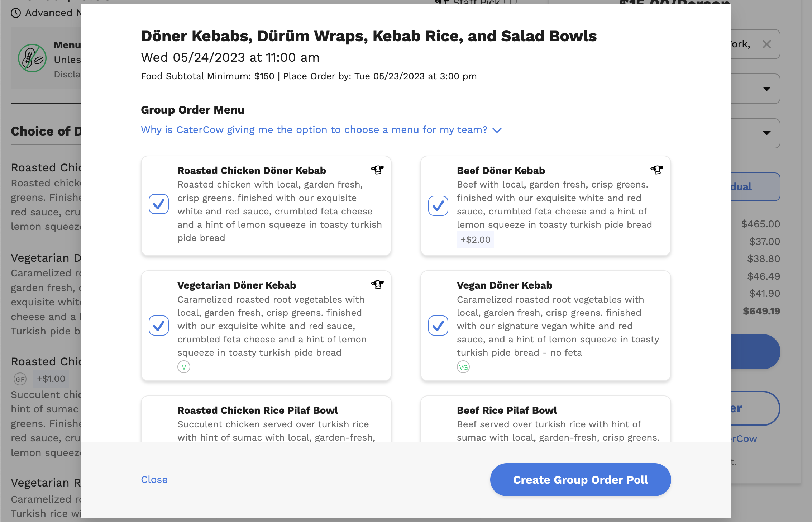This screenshot has width=812, height=522.
Task: Select the Roasted Chicken Rice Pilaf Bowl card
Action: tap(266, 419)
